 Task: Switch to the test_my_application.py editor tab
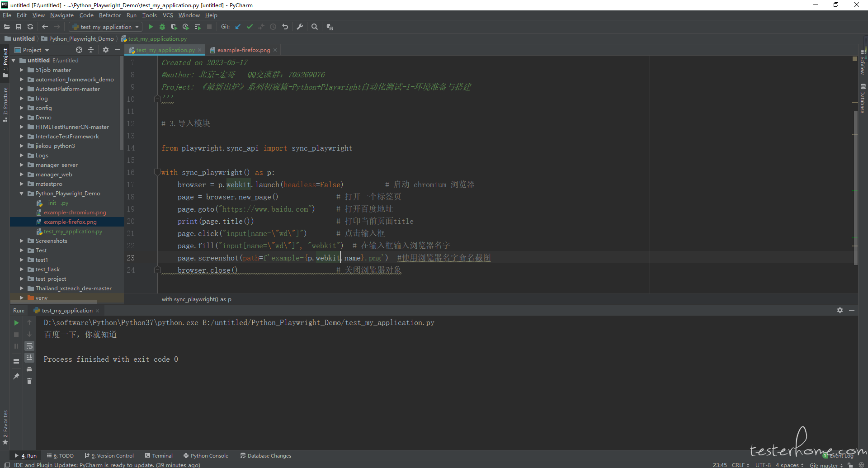point(165,50)
